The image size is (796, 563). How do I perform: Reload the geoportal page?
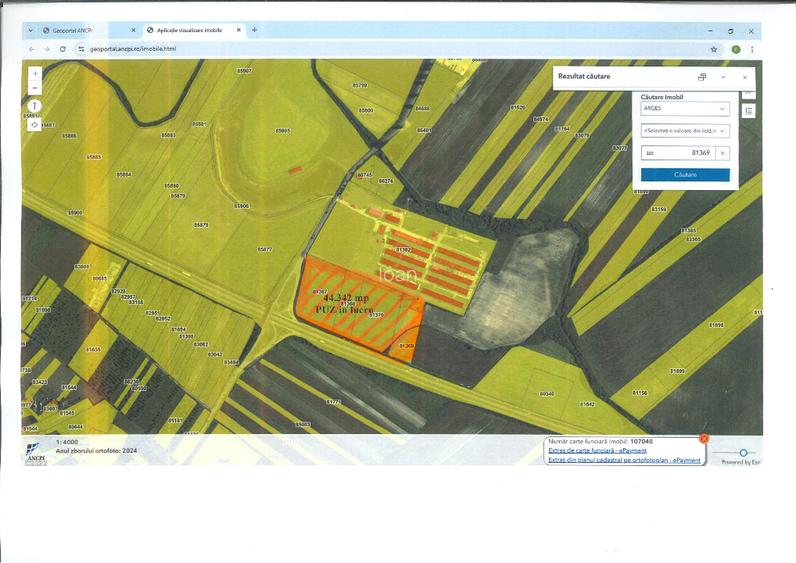[x=62, y=48]
